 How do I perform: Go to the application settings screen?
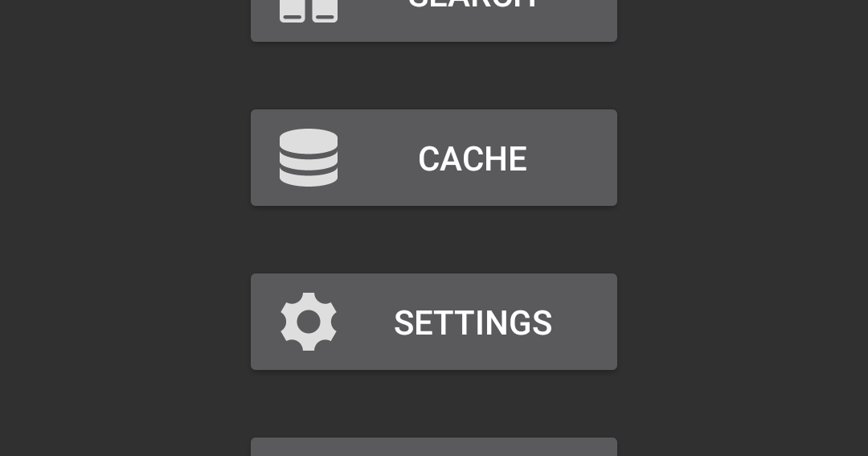pyautogui.click(x=433, y=322)
